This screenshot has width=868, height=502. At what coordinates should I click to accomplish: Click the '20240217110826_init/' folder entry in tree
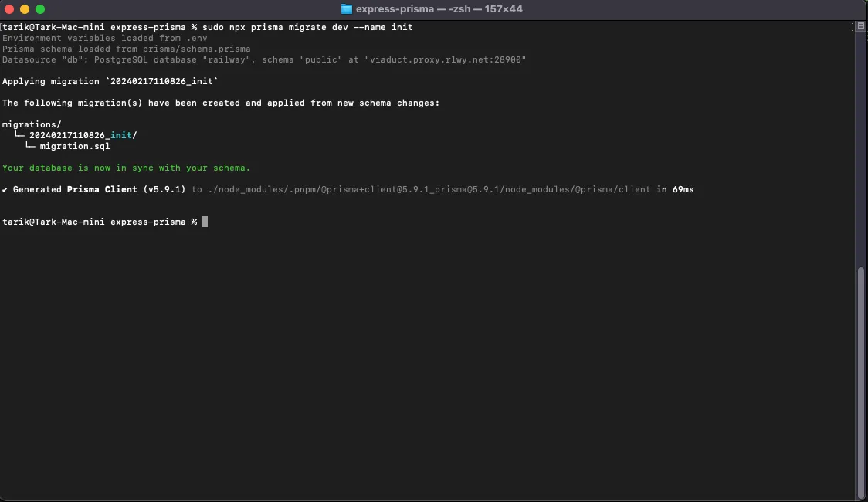[83, 135]
